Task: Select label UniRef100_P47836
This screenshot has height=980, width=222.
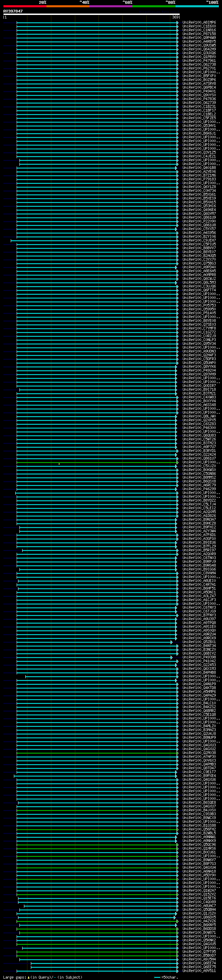Action: point(199,99)
